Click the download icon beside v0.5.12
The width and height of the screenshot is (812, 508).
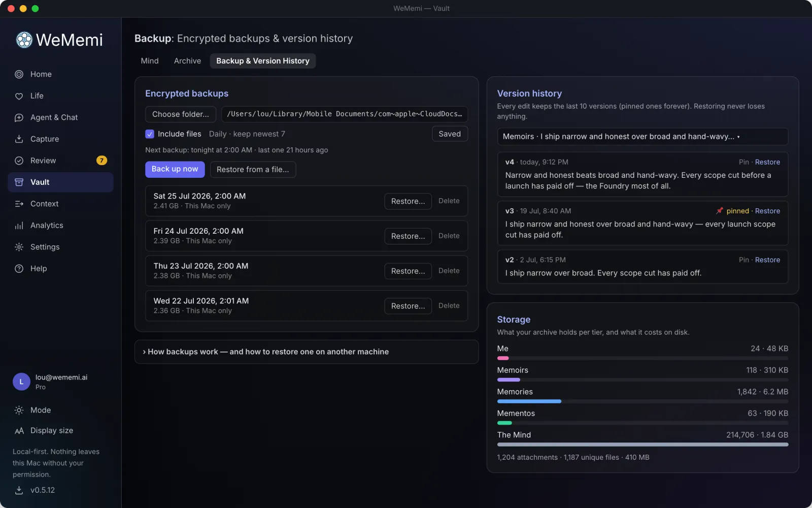coord(19,490)
